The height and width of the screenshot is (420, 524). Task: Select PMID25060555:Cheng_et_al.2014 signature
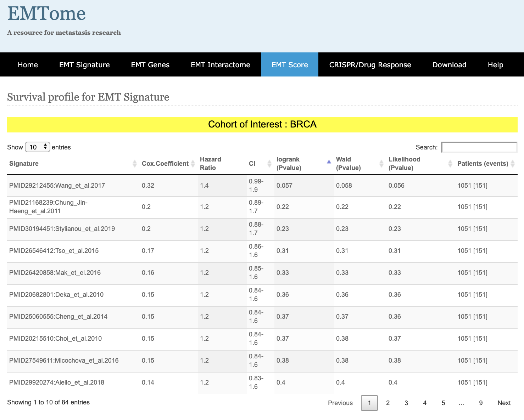58,317
